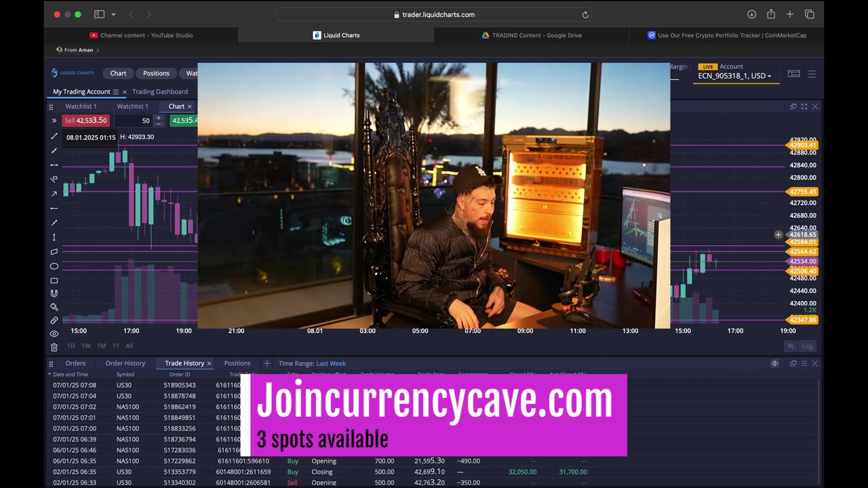Open the Positions pill in top bar

pos(156,73)
